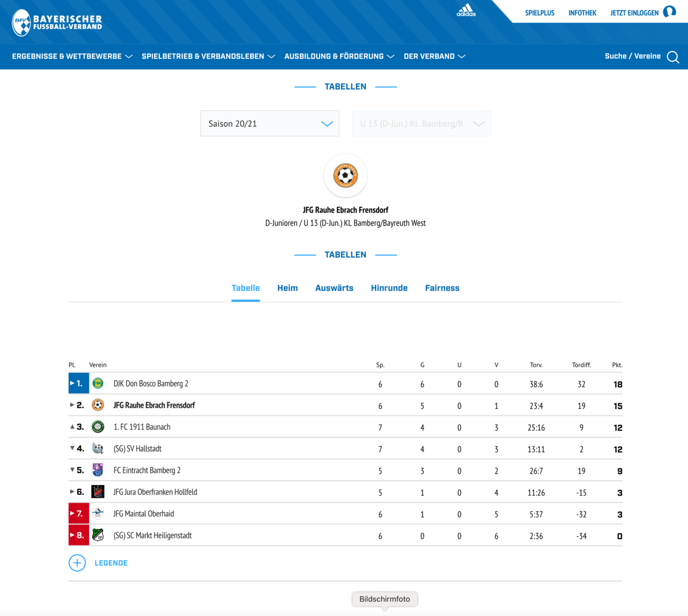Screen dimensions: 688x616
Task: Click the Sp. column header
Action: [x=380, y=365]
